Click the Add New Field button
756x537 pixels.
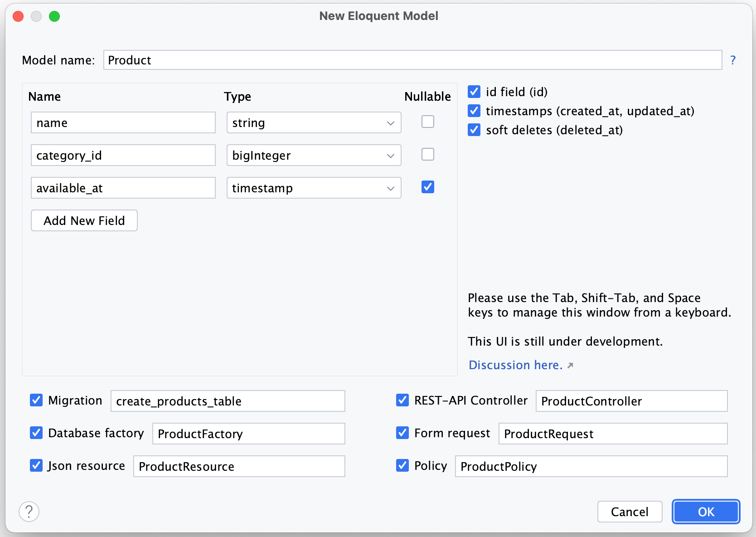84,221
